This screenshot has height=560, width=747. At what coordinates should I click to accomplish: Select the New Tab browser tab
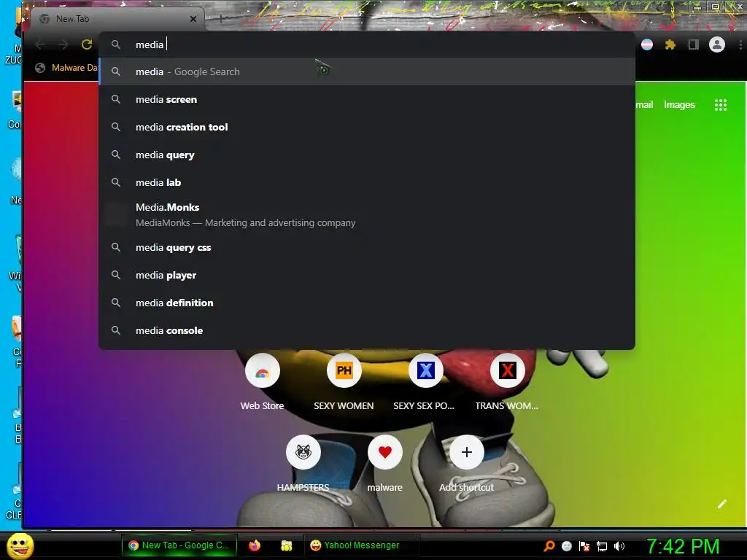click(x=118, y=19)
